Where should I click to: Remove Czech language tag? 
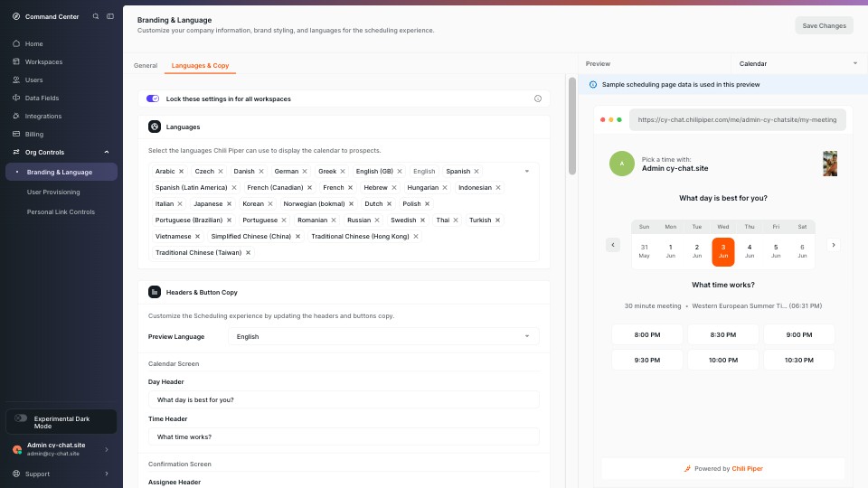221,172
